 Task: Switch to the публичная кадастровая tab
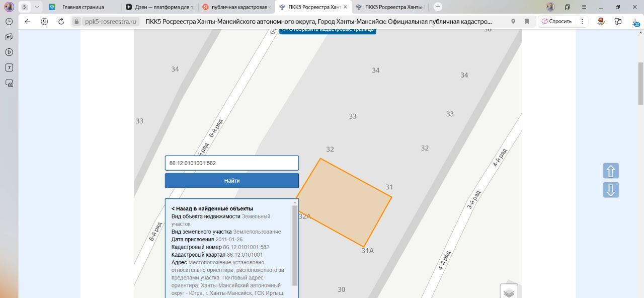(236, 7)
